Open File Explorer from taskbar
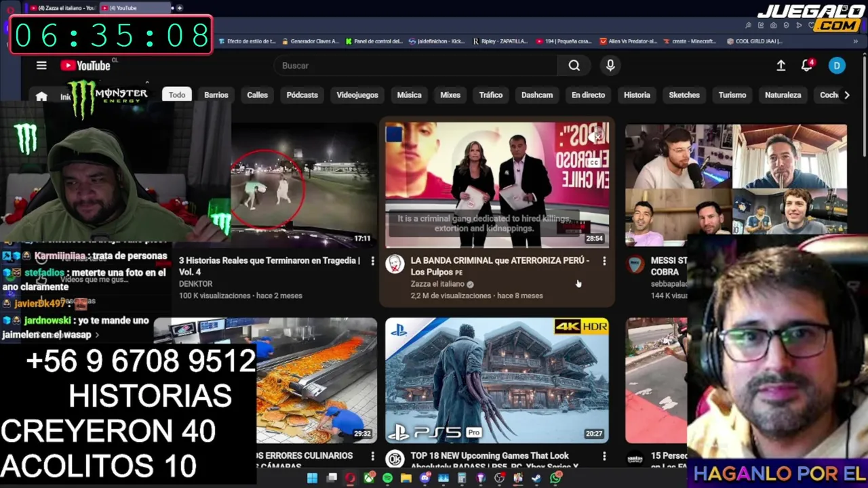 click(x=406, y=478)
